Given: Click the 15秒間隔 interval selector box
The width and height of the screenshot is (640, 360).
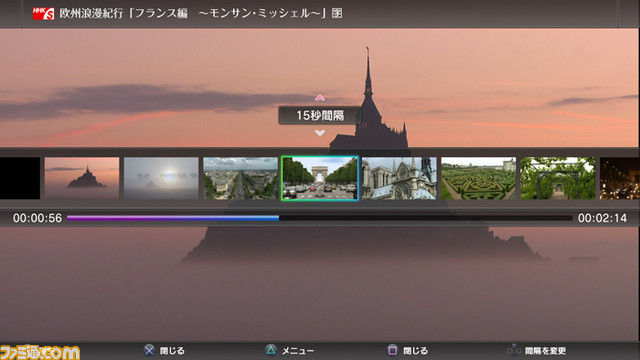Looking at the screenshot, I should pyautogui.click(x=320, y=115).
